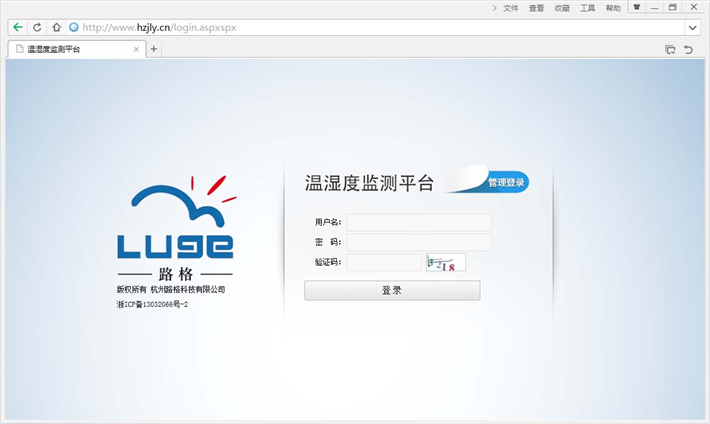
Task: Click the 版权所有 杭州路格科技有限公司 text
Action: [171, 289]
